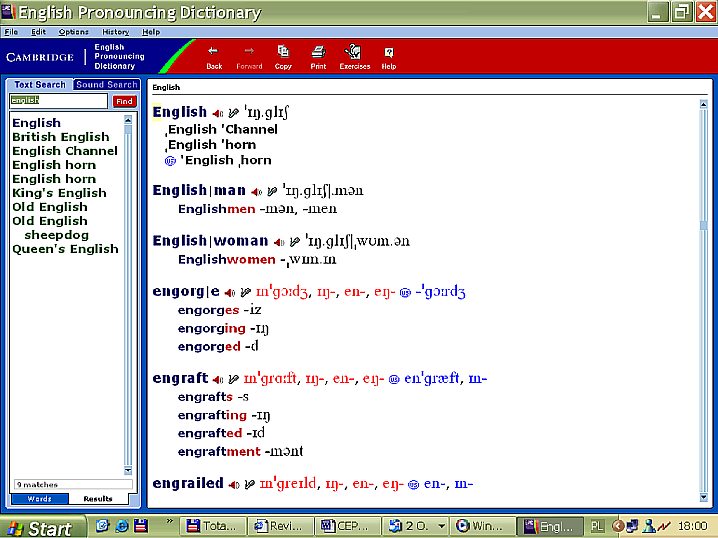
Task: Print the entry with Print icon
Action: pyautogui.click(x=318, y=57)
